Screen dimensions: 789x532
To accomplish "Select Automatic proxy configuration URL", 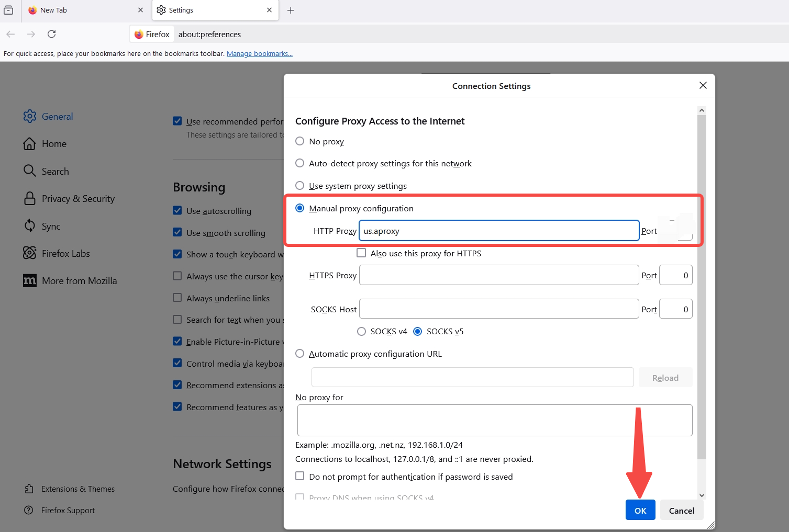I will 300,354.
